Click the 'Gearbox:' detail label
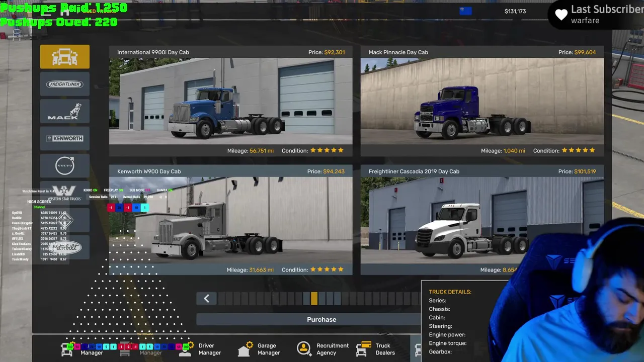The height and width of the screenshot is (362, 644). pos(441,352)
